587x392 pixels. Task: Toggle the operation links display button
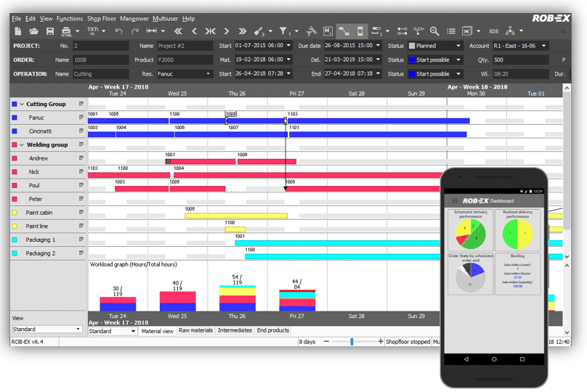click(344, 31)
